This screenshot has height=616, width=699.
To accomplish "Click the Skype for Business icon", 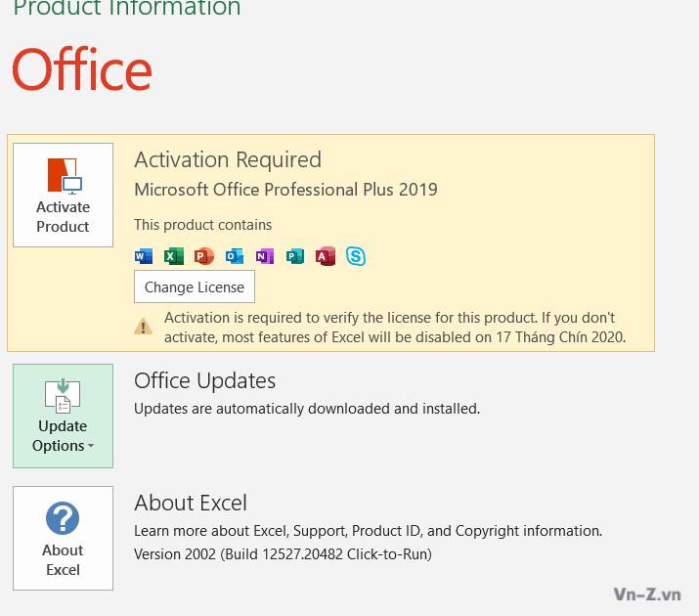I will point(356,256).
